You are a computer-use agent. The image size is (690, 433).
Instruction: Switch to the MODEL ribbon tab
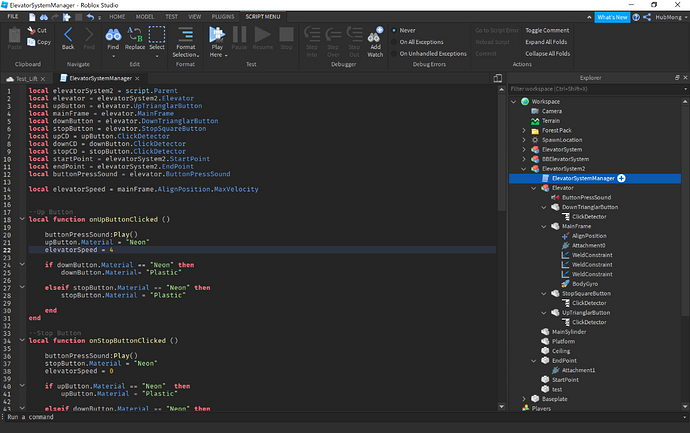145,17
